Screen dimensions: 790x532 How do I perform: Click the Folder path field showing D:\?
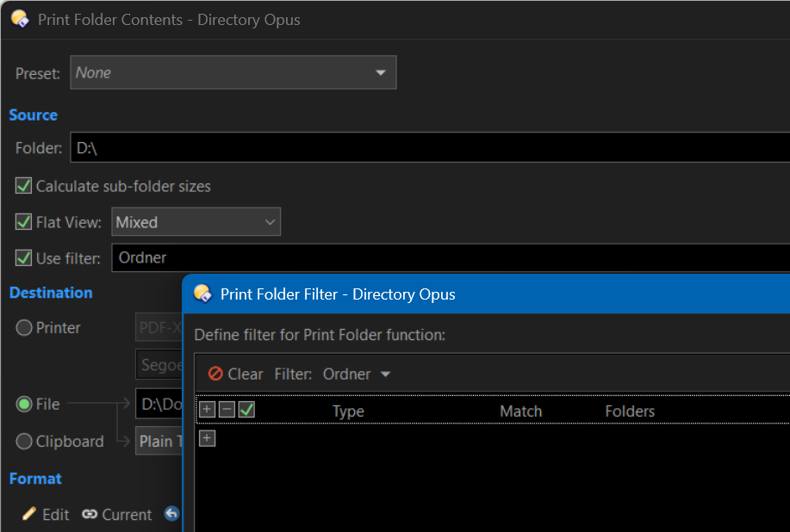tap(430, 147)
